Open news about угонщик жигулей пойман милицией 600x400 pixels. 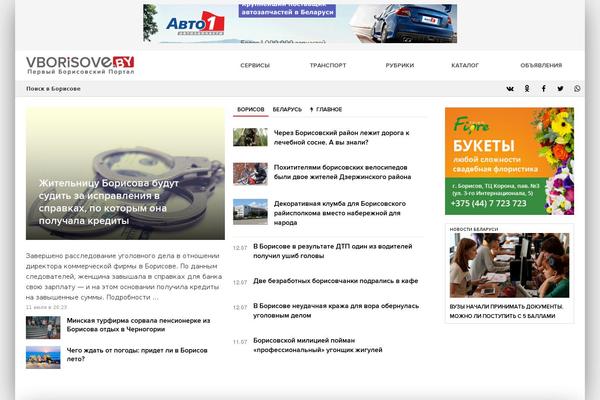[318, 345]
